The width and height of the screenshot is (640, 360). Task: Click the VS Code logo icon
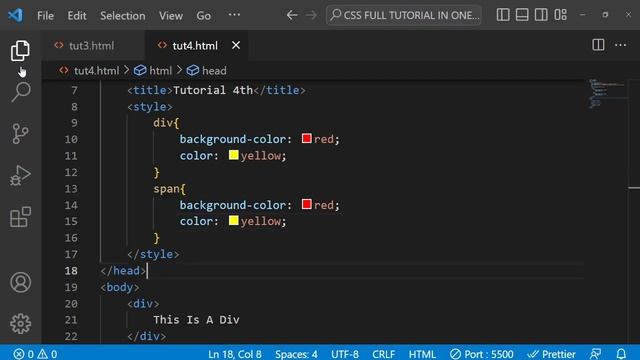15,16
